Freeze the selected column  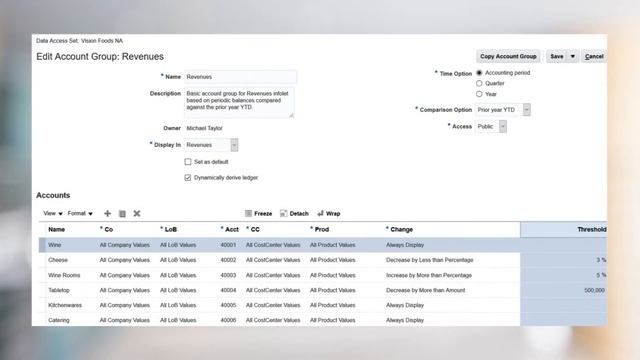tap(258, 213)
